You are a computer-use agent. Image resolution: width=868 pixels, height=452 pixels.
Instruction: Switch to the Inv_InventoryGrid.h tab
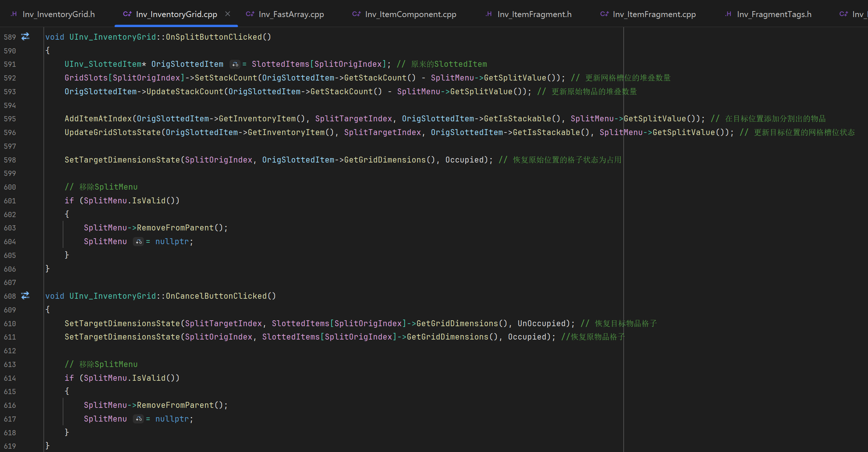point(58,14)
